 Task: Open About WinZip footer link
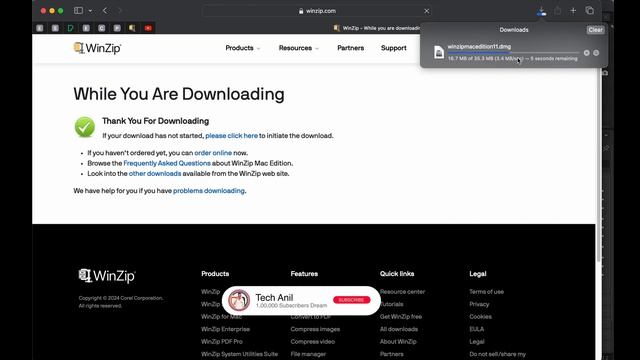(x=398, y=342)
